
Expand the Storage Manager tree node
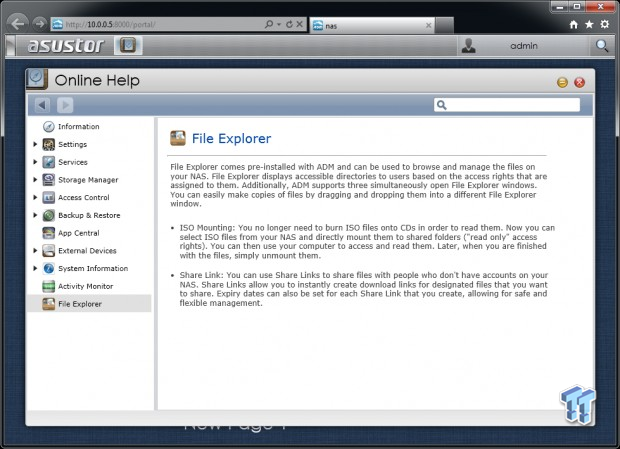coord(35,180)
